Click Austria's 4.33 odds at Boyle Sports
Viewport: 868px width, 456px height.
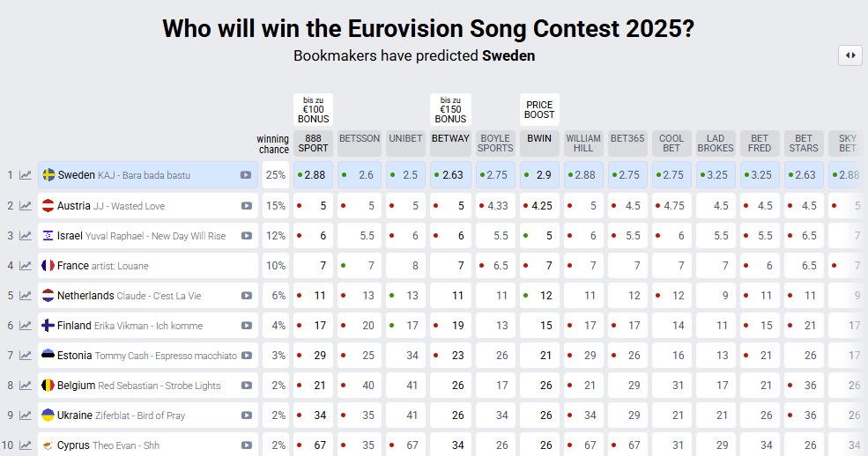coord(495,206)
